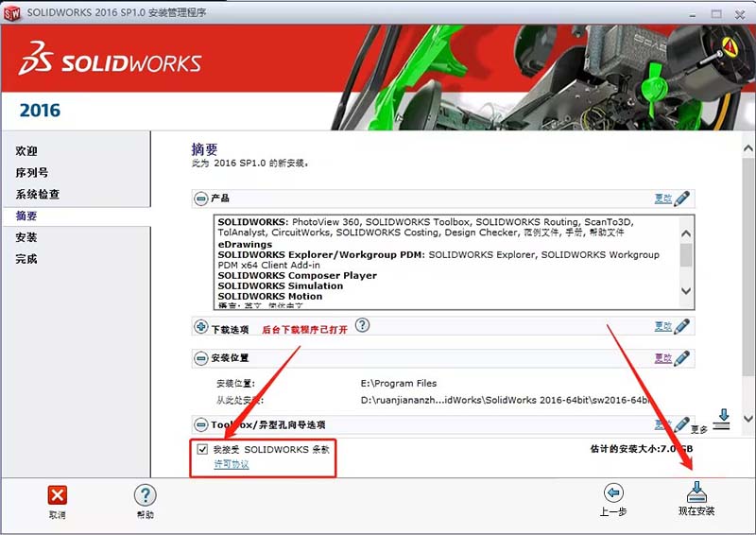Click the D:\ruanjiananzh... source path text

(506, 400)
